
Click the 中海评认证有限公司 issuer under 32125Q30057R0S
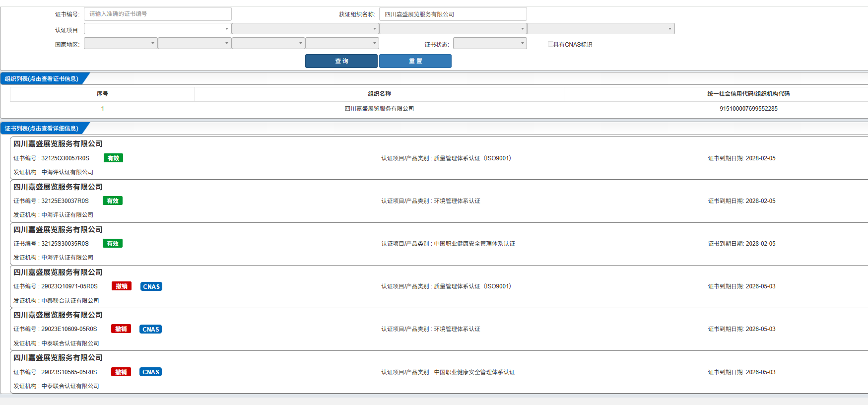[67, 172]
